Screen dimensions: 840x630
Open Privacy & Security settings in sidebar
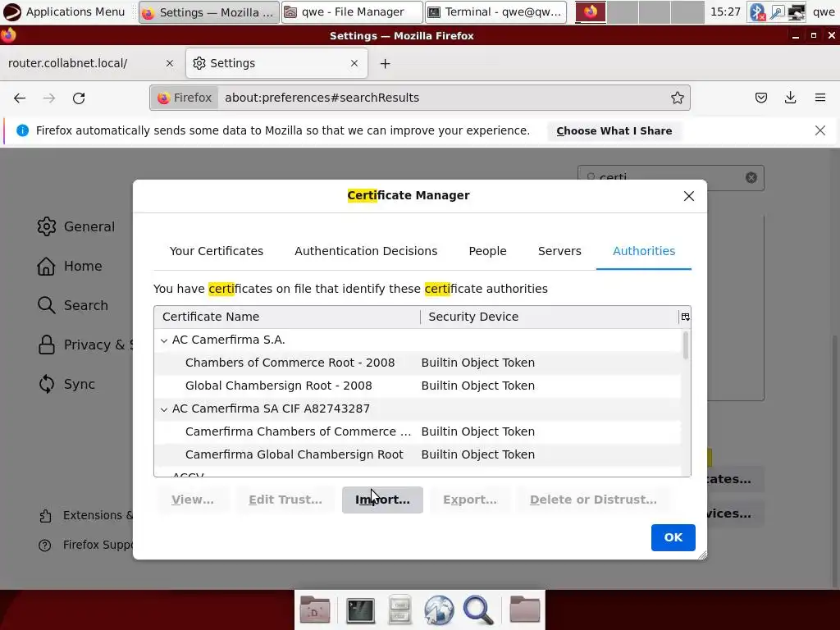coord(84,345)
